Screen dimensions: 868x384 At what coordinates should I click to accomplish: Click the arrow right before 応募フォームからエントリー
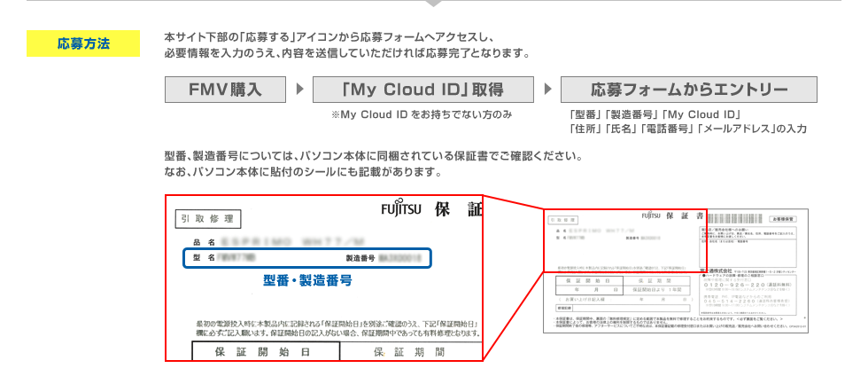tap(547, 90)
